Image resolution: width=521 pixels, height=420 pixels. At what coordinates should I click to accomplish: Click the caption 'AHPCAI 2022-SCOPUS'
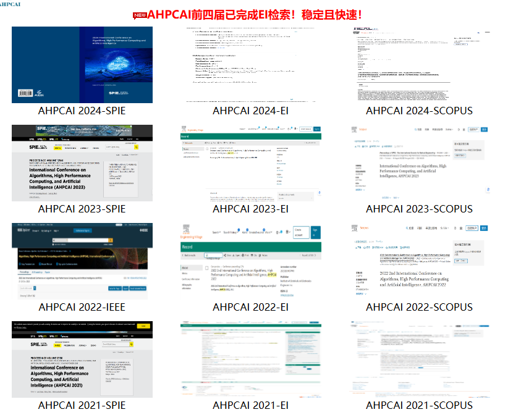(x=419, y=307)
